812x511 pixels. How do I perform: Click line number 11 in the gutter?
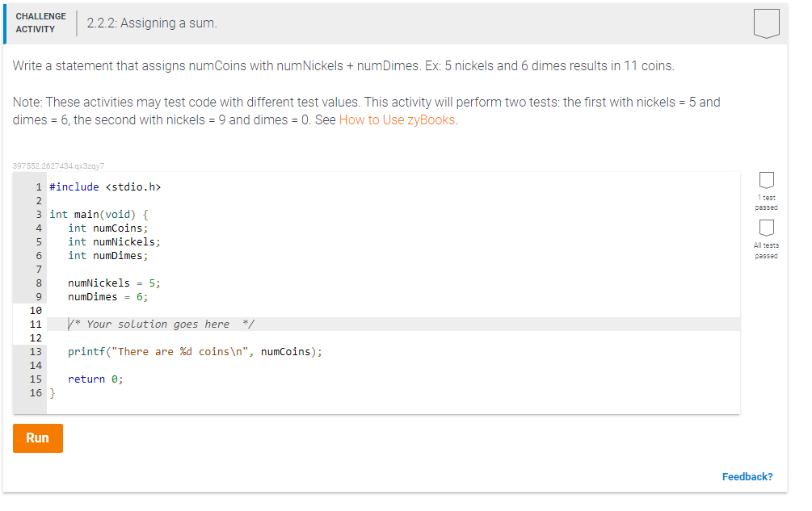coord(36,325)
